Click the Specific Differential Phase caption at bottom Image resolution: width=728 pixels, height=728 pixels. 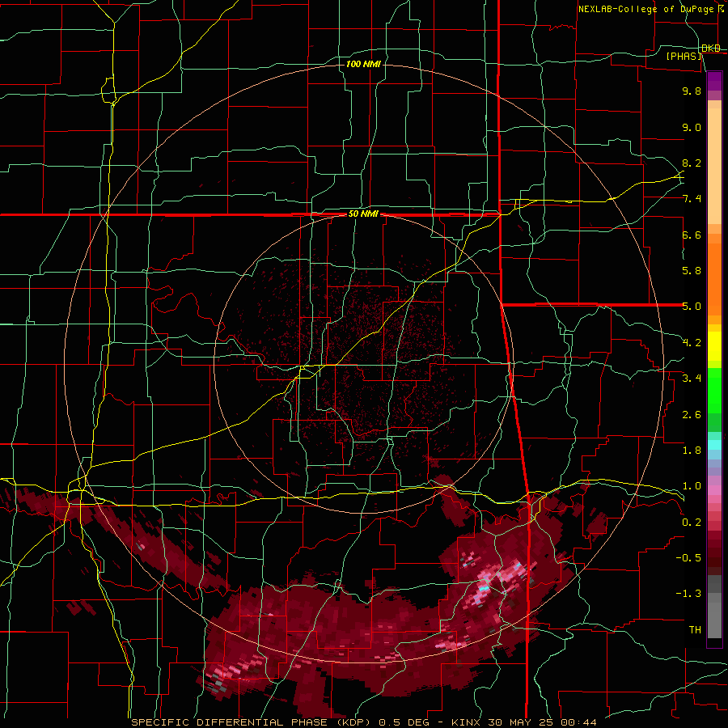364,722
